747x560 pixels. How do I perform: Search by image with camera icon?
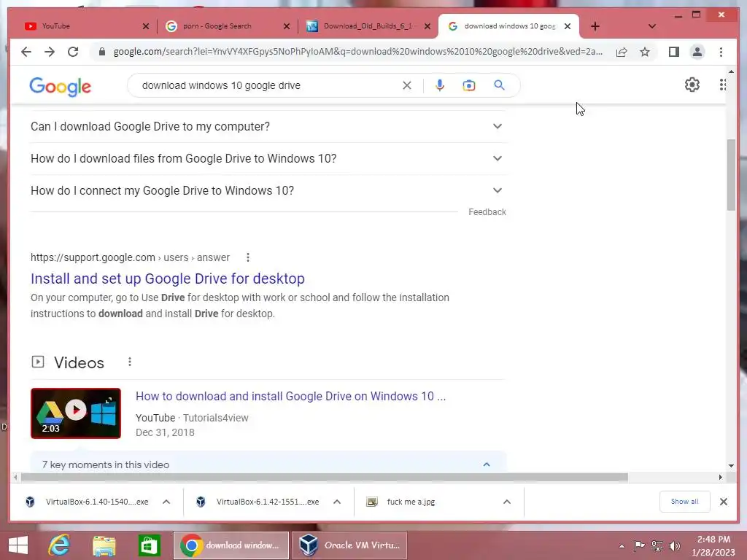469,85
